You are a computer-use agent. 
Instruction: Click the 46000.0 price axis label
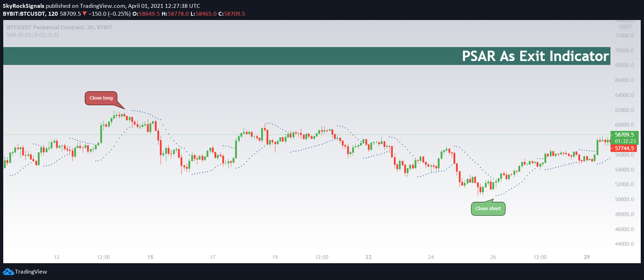coord(624,229)
